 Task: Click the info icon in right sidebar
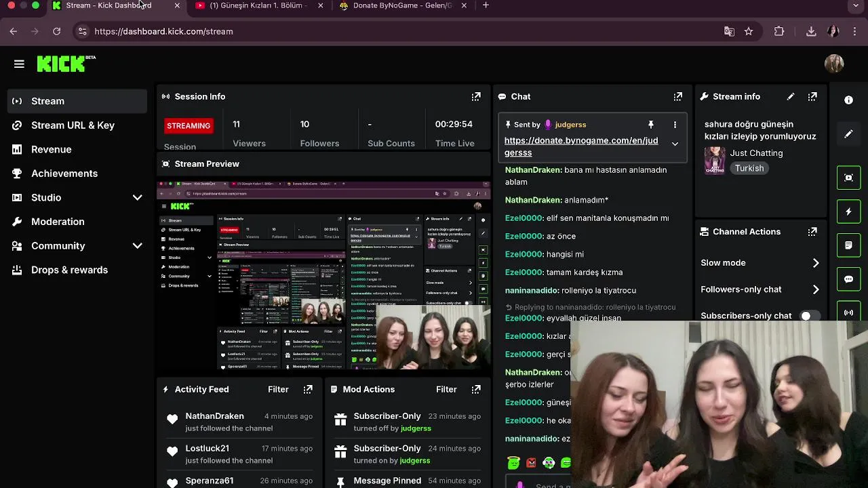(848, 100)
